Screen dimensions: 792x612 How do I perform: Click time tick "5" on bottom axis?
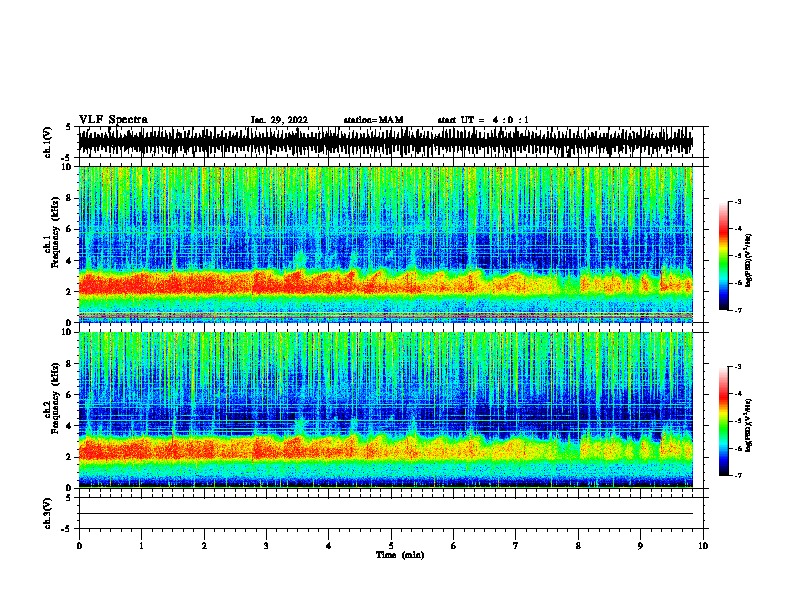click(391, 546)
